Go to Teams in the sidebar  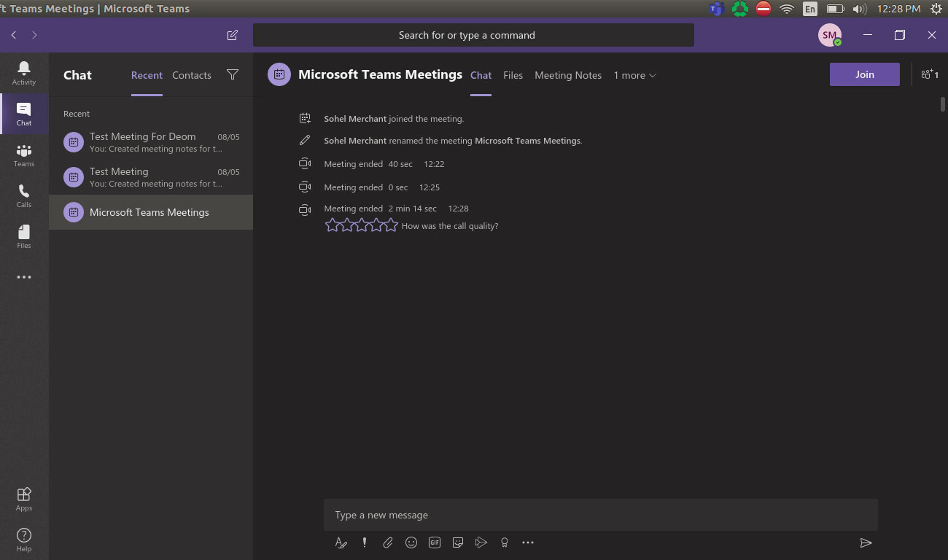click(24, 155)
